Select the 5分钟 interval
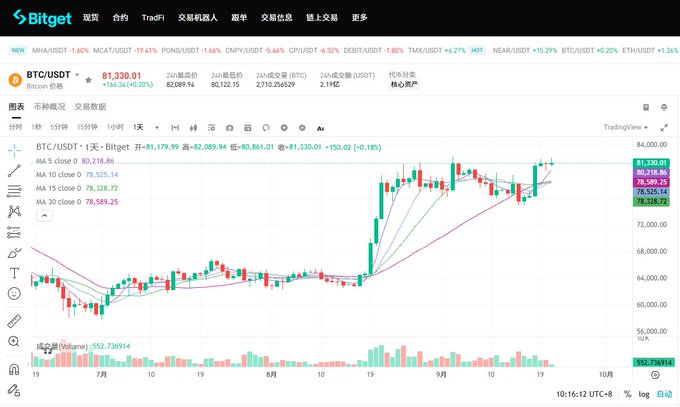This screenshot has height=407, width=680. 59,127
